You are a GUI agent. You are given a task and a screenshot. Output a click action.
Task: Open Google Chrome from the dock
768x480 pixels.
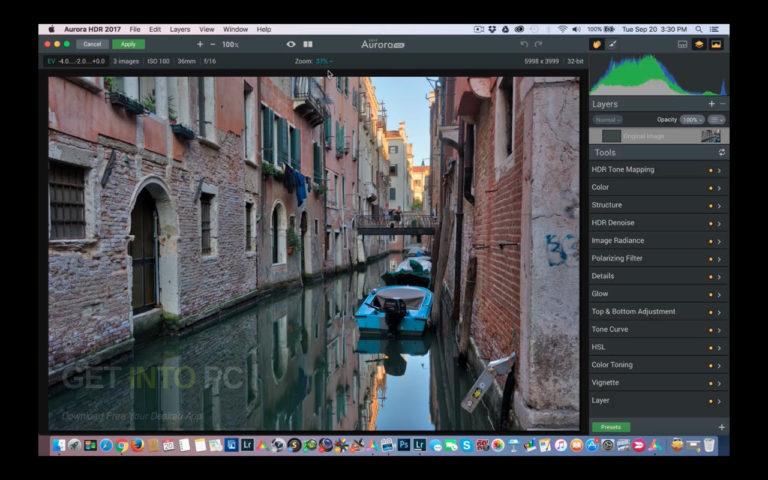(x=121, y=445)
